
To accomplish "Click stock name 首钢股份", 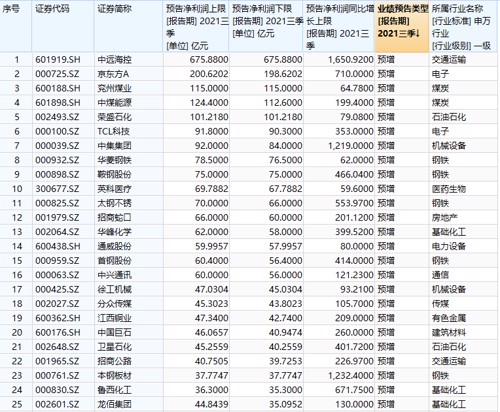I will [114, 261].
